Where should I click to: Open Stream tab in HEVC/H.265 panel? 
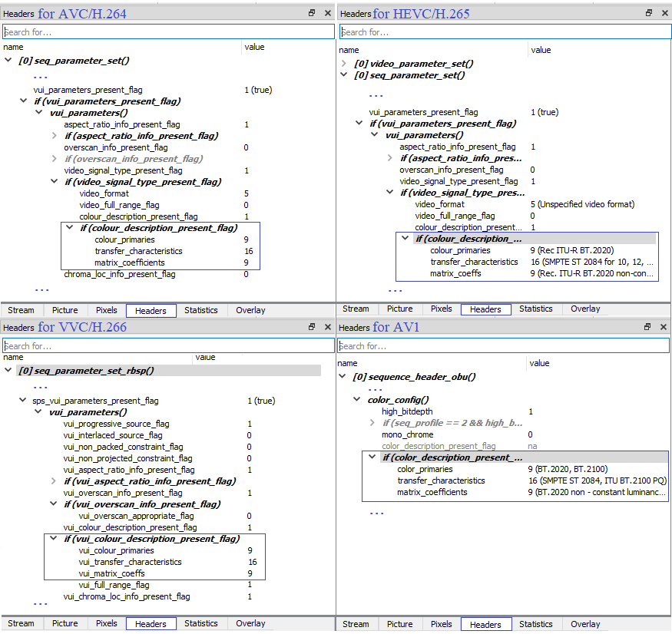[x=356, y=309]
